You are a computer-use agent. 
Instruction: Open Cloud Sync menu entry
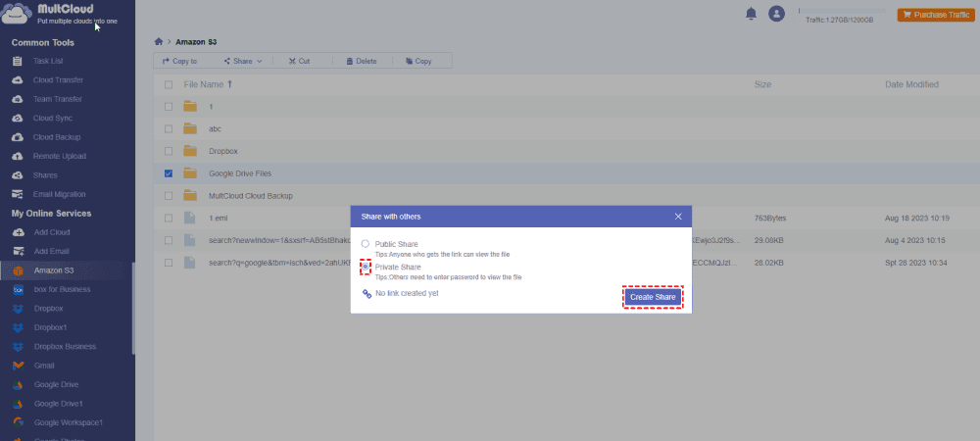point(53,118)
